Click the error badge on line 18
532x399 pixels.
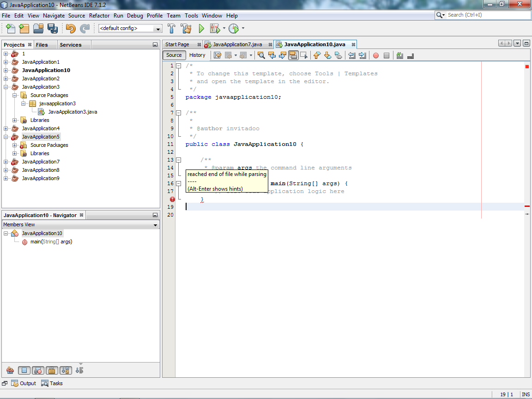click(172, 199)
